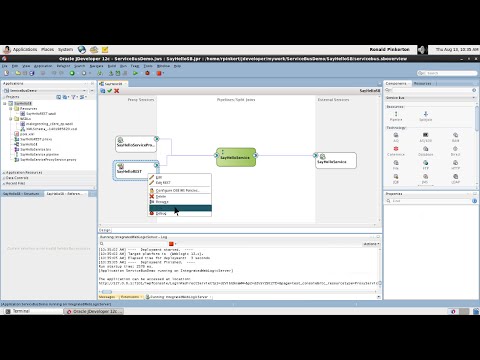
Task: Choose the FTP adapter icon in the palette
Action: 426,165
